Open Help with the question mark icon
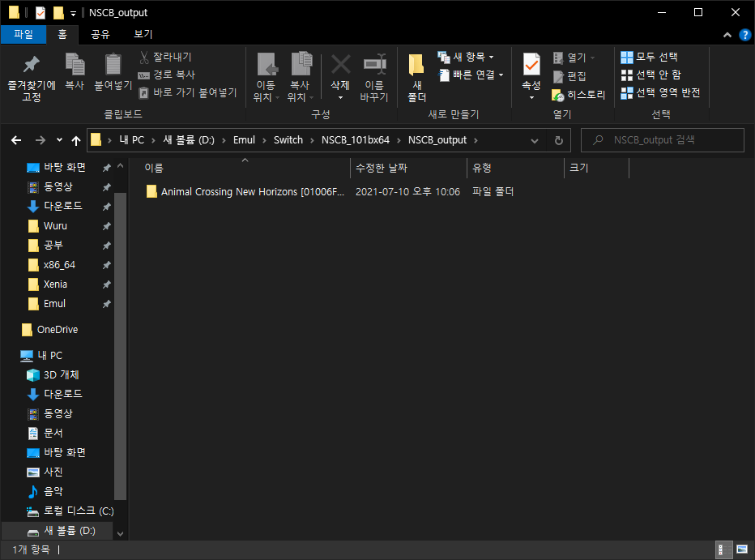755x560 pixels. pyautogui.click(x=745, y=35)
